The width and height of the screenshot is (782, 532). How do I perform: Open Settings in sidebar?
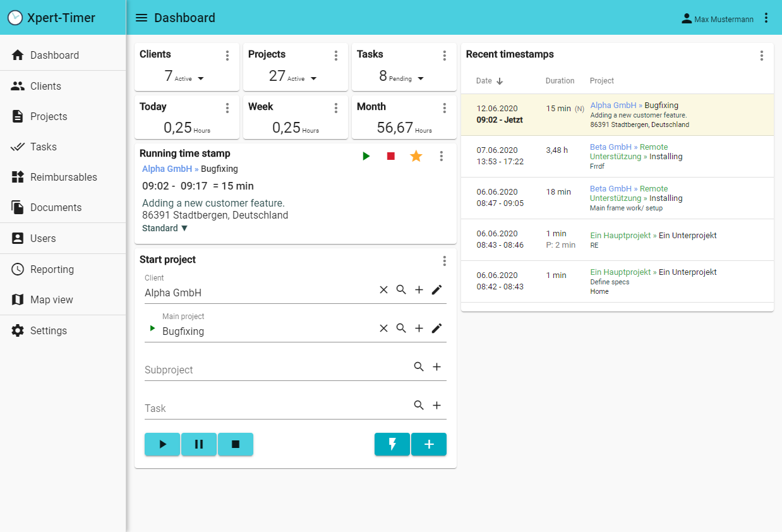[63, 330]
